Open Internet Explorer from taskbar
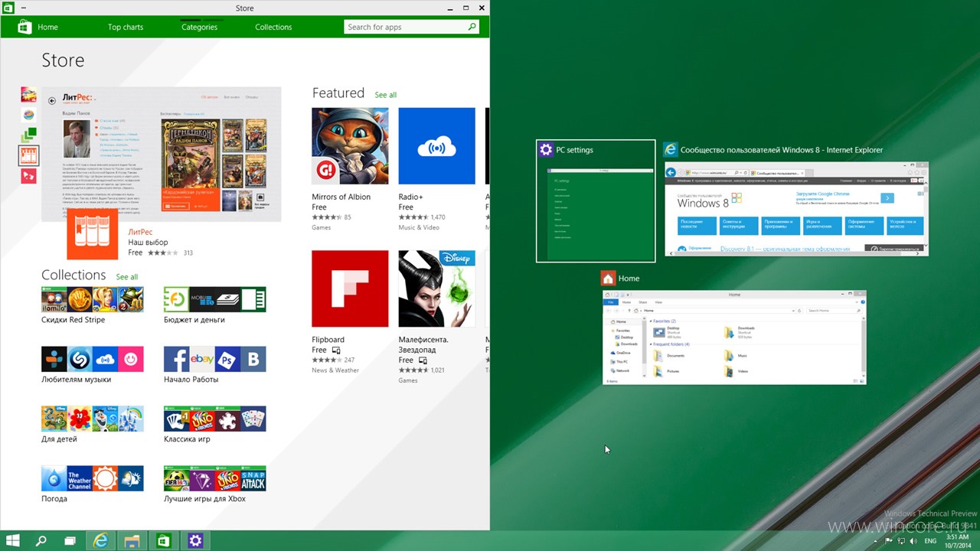980x551 pixels. (100, 541)
